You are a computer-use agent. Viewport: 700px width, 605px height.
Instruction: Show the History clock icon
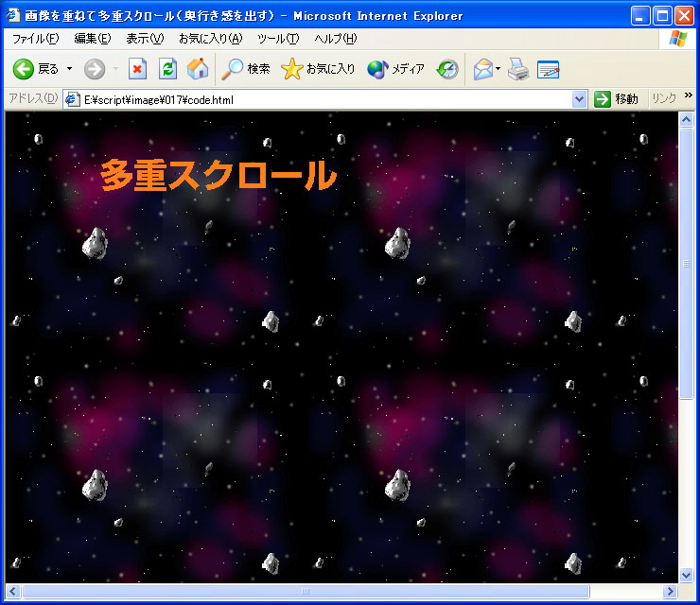pyautogui.click(x=447, y=69)
